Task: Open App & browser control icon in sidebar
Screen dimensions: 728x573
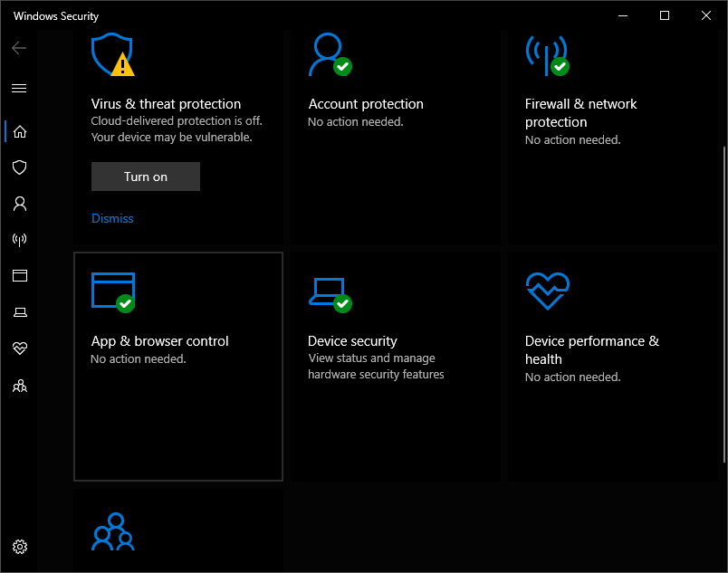Action: click(19, 276)
